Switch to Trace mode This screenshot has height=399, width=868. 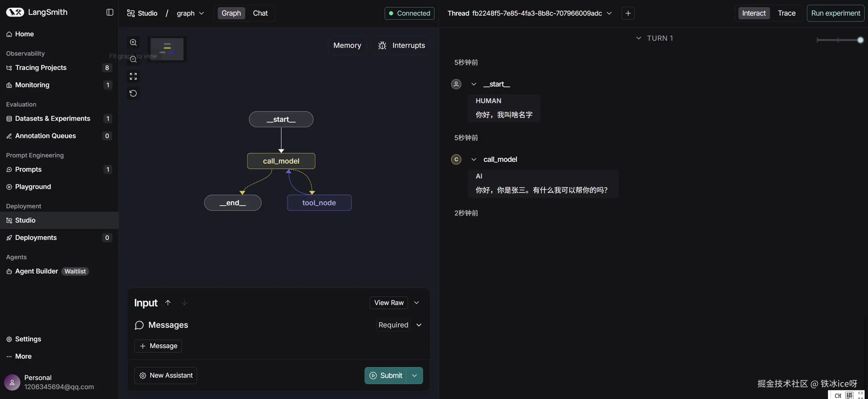786,13
